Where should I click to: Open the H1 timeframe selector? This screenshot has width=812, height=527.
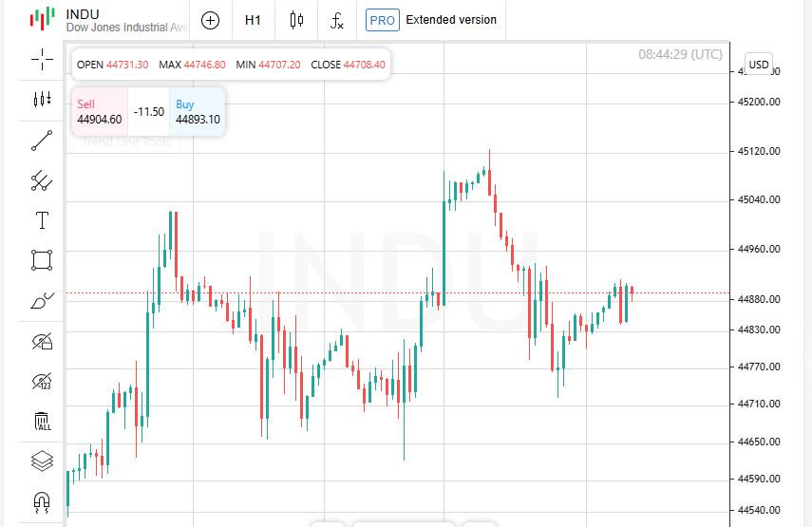(x=253, y=20)
